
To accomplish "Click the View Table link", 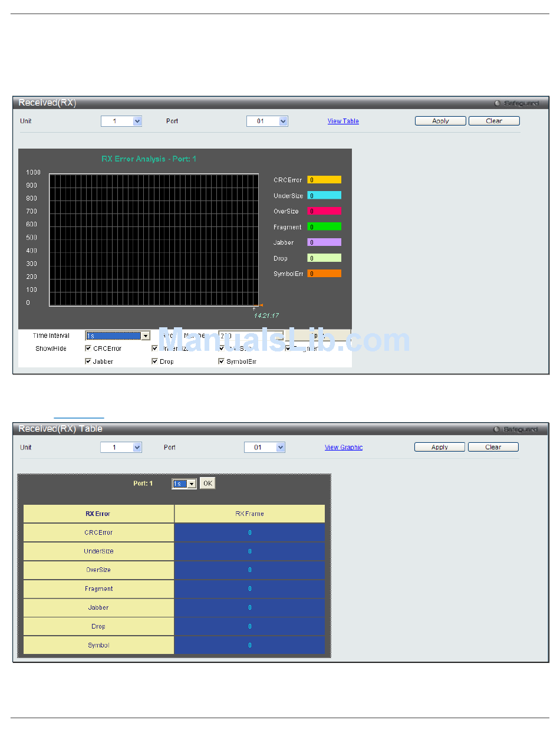I will click(343, 121).
